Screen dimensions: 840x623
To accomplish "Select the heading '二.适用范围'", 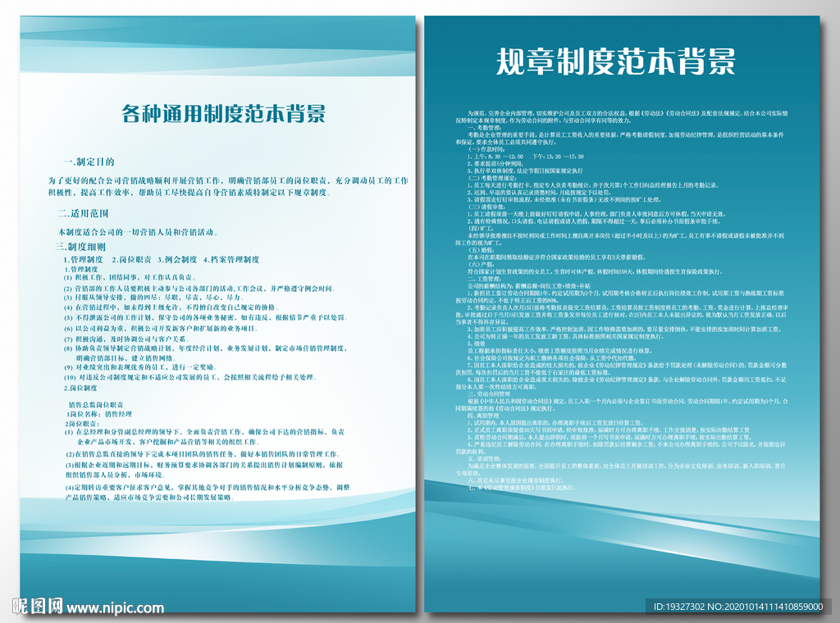I will point(84,213).
